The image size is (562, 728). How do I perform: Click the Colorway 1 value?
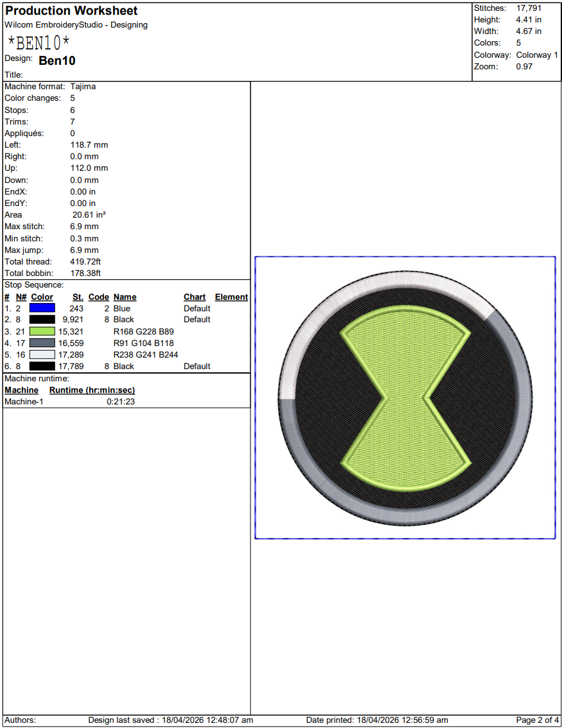537,55
